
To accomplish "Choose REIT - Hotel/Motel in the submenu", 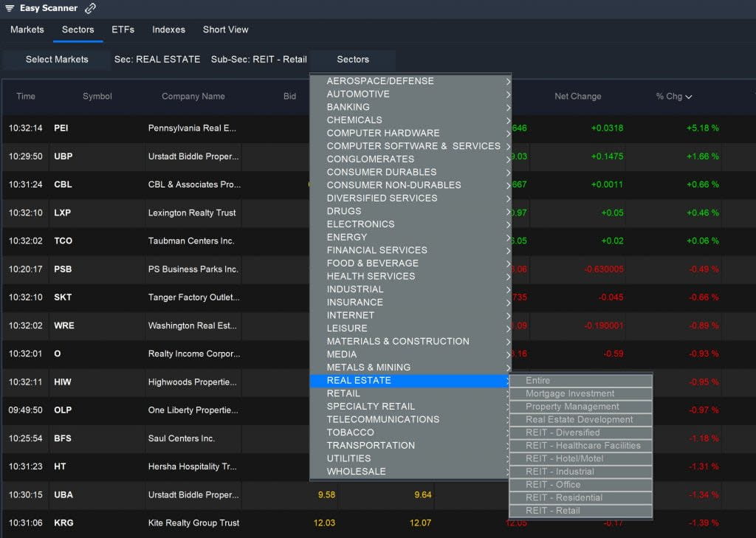I will pyautogui.click(x=580, y=458).
